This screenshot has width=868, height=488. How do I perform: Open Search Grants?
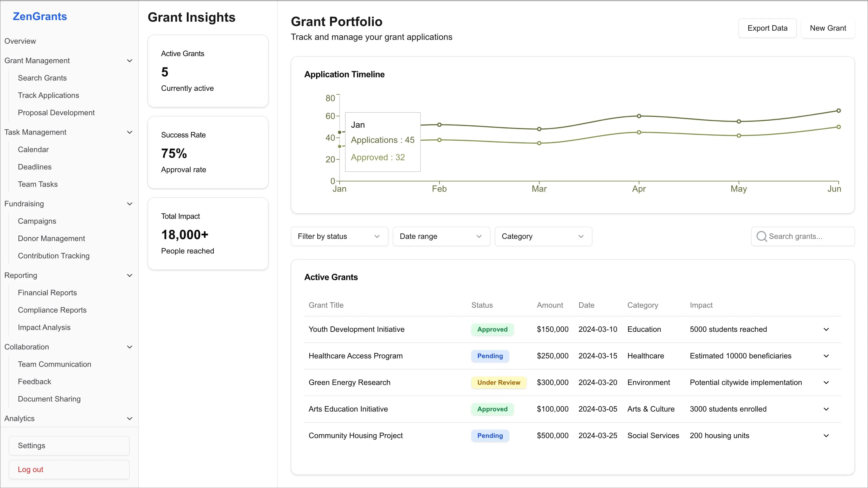(x=43, y=78)
